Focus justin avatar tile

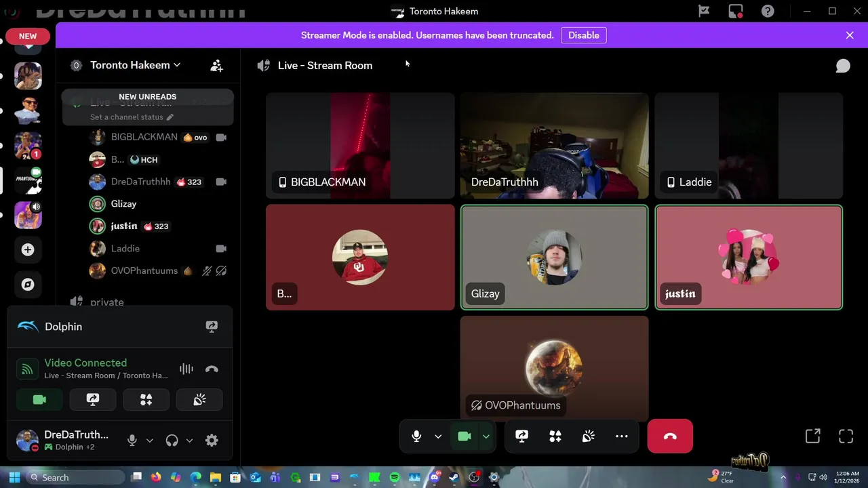(749, 258)
